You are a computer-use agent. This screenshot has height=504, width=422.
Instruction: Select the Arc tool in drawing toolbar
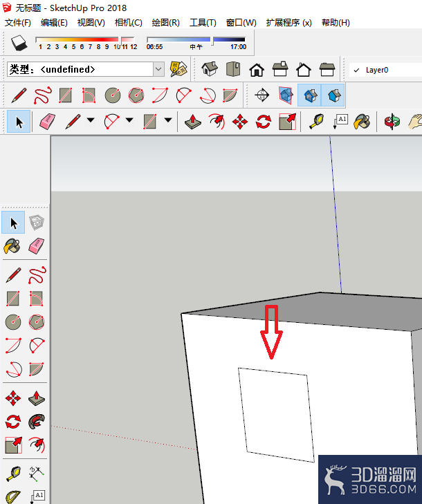(x=160, y=95)
